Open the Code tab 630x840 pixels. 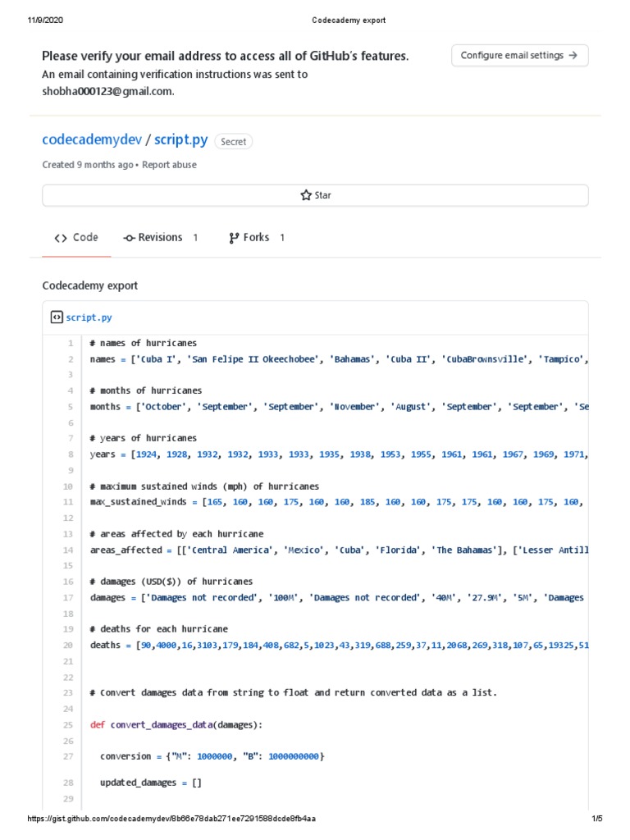(76, 237)
